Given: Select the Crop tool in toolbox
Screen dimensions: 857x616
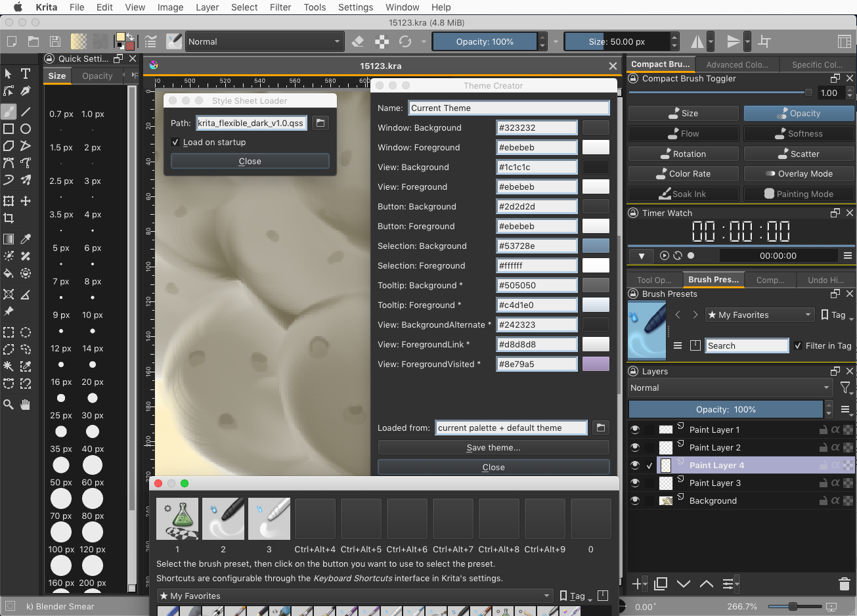Looking at the screenshot, I should 9,218.
